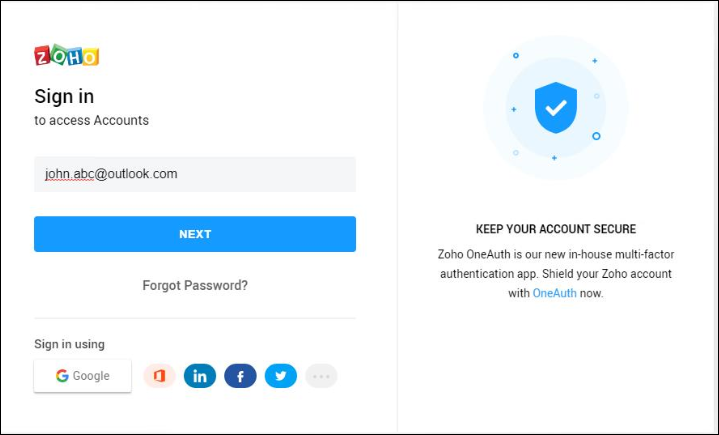Follow the OneAuth hyperlink
The image size is (719, 435).
554,294
